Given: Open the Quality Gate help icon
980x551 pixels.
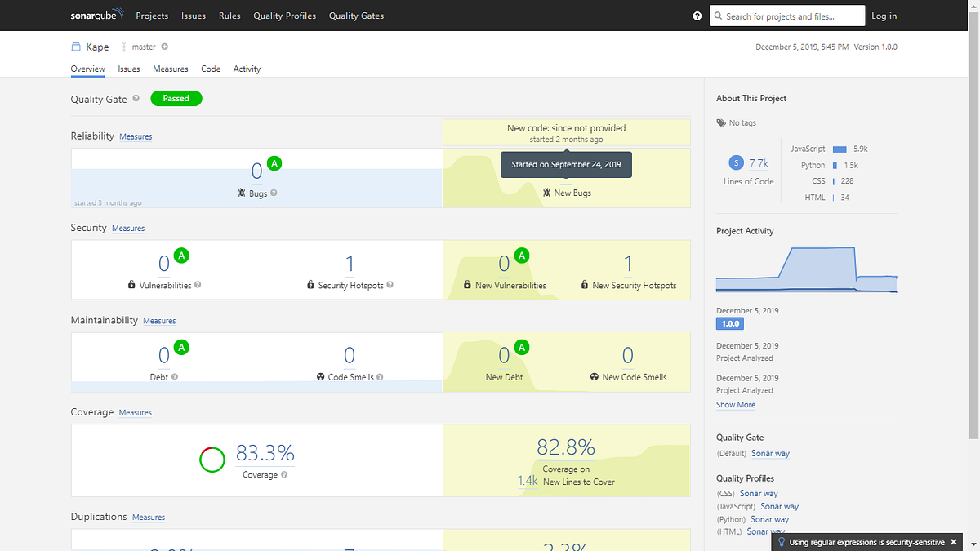Looking at the screenshot, I should coord(136,99).
